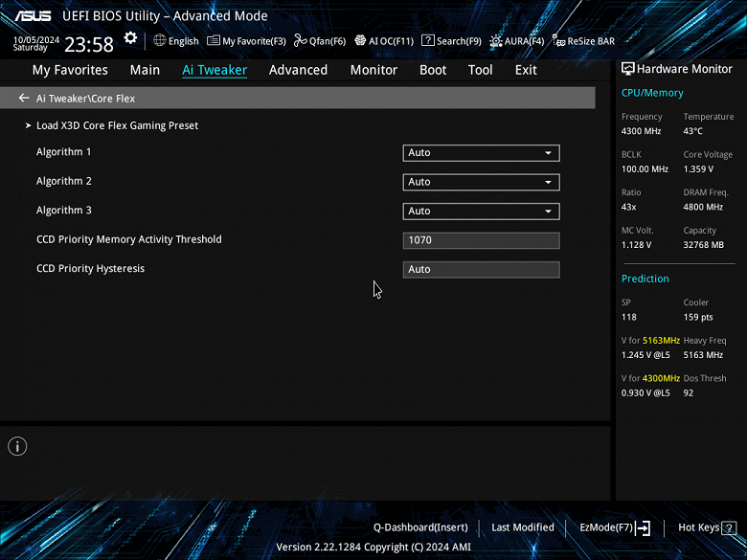The height and width of the screenshot is (560, 747).
Task: Open Algorithm 1 dropdown
Action: (481, 153)
